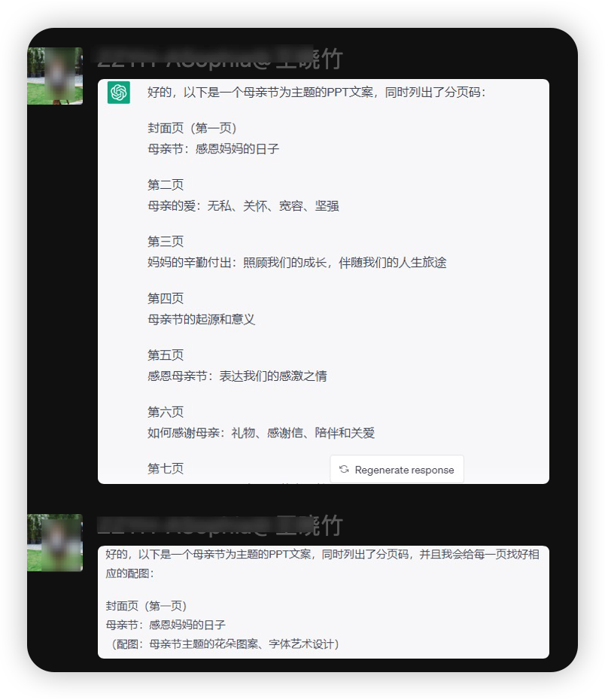The height and width of the screenshot is (700, 605).
Task: Select the 第二页 heading in the first reply
Action: click(166, 185)
